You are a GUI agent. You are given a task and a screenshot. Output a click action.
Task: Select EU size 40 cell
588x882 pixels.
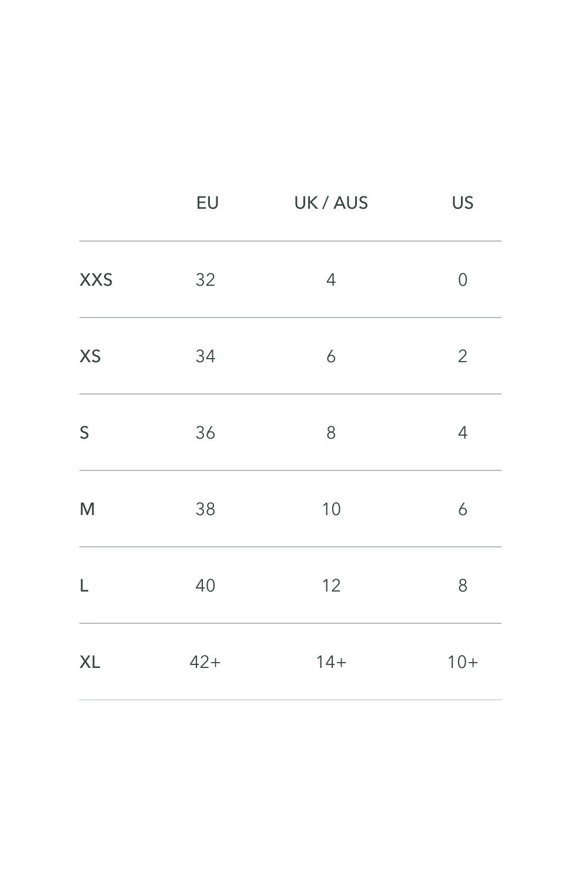pyautogui.click(x=205, y=586)
